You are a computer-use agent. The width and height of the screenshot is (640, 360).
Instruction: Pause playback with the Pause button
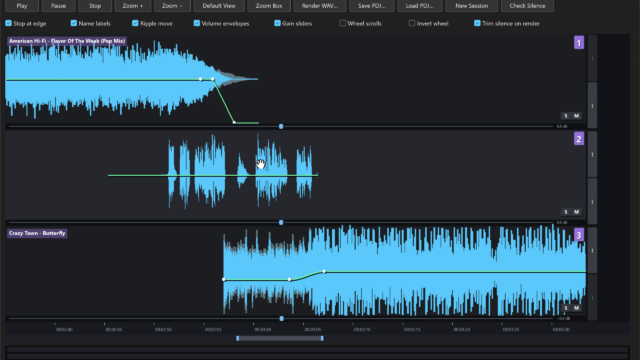coord(58,6)
